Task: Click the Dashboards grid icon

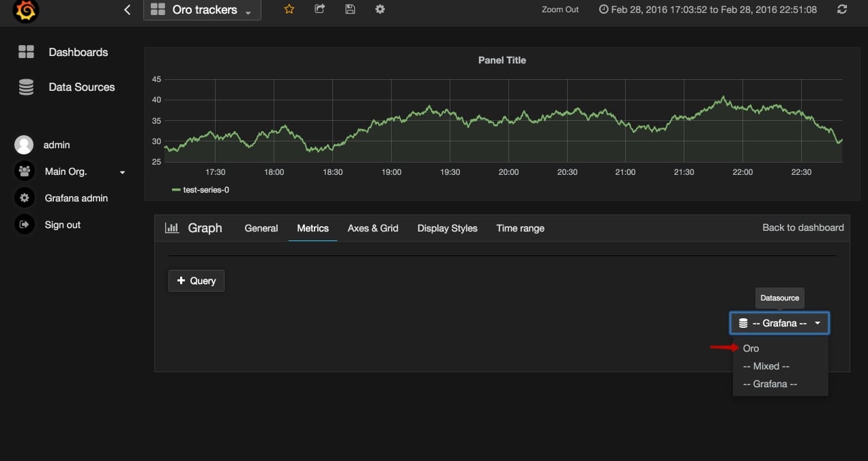Action: point(26,52)
